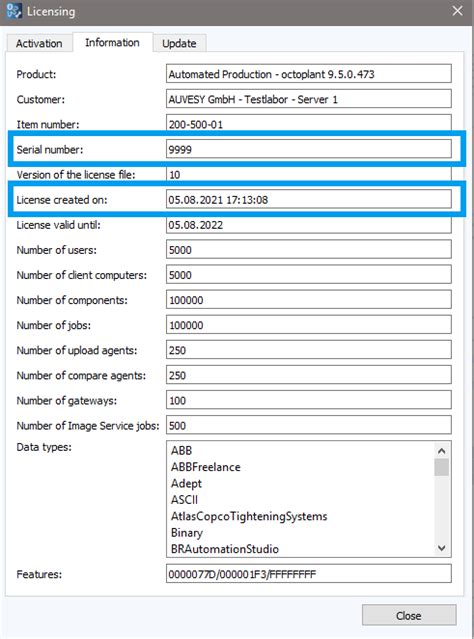Click the 'Features:' label
The width and height of the screenshot is (474, 639).
tap(39, 574)
